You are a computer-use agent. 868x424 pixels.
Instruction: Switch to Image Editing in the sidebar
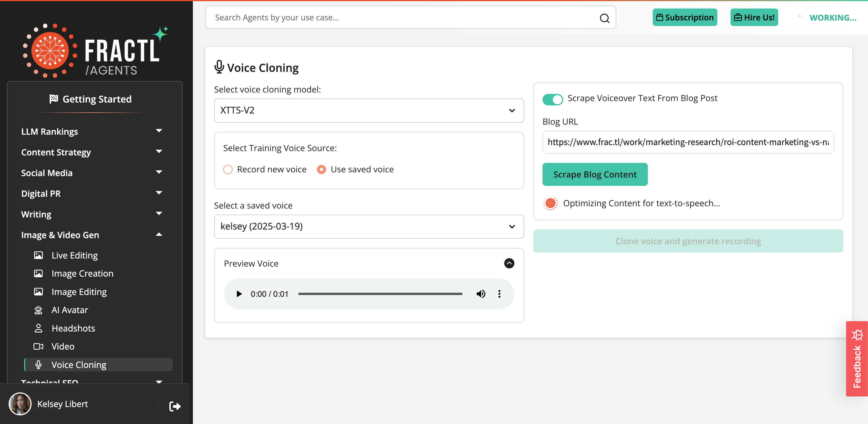(79, 292)
